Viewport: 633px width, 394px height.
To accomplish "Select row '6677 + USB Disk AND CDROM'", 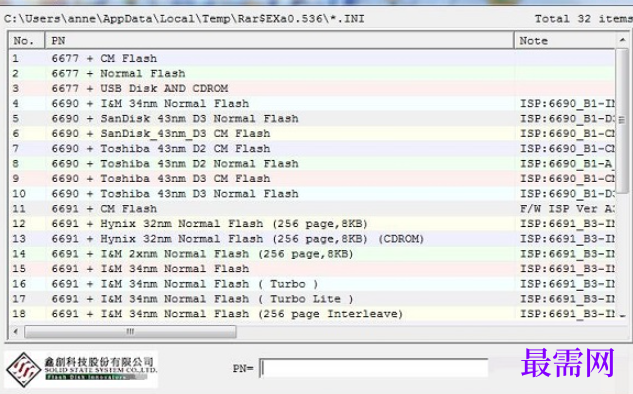I will tap(312, 88).
